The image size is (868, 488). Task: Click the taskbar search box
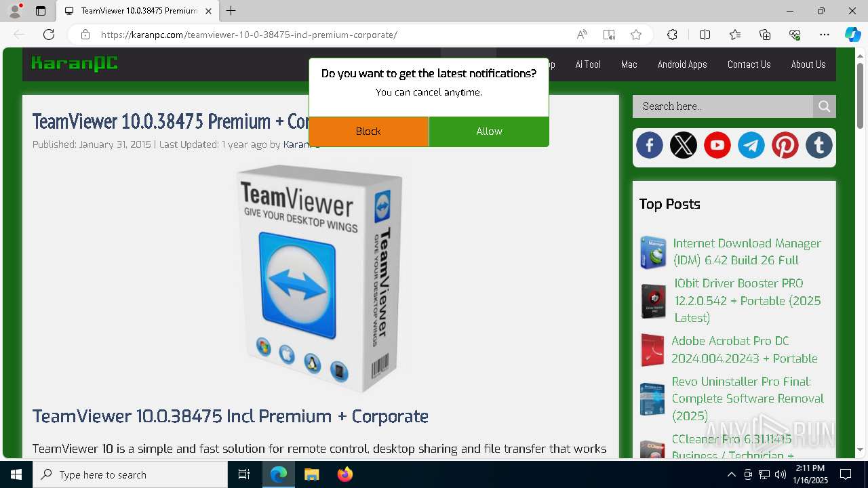pyautogui.click(x=130, y=474)
